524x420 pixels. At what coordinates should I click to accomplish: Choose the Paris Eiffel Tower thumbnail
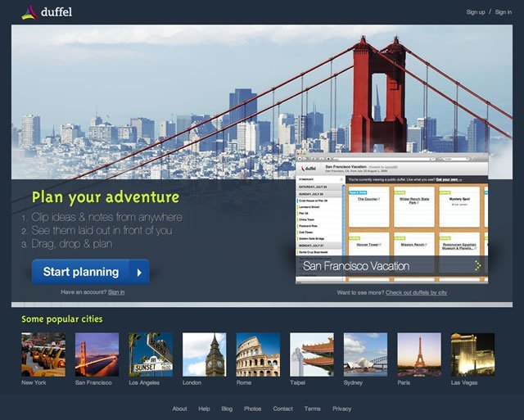(x=419, y=355)
